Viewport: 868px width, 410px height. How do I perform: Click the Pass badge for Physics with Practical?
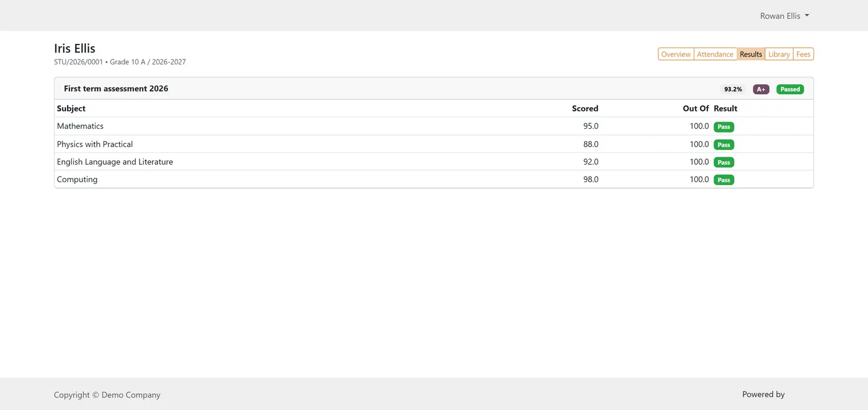pyautogui.click(x=724, y=145)
